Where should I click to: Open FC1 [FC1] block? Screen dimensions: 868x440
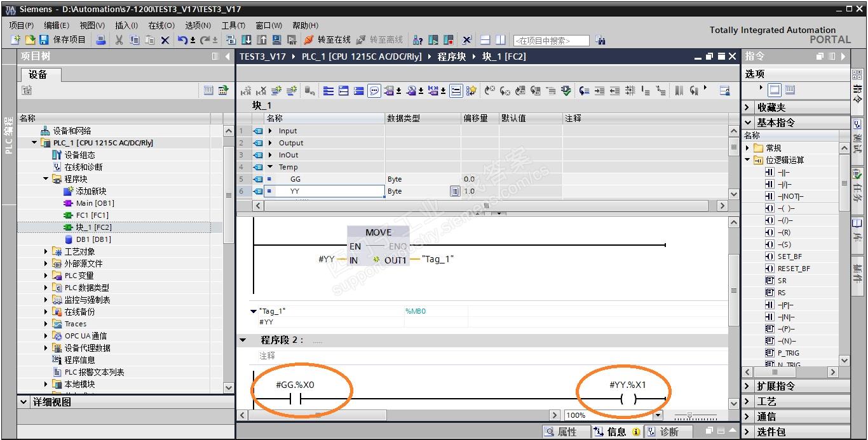(92, 215)
